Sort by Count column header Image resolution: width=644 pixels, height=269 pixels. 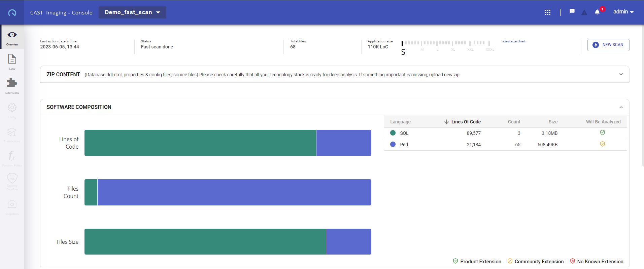click(514, 122)
